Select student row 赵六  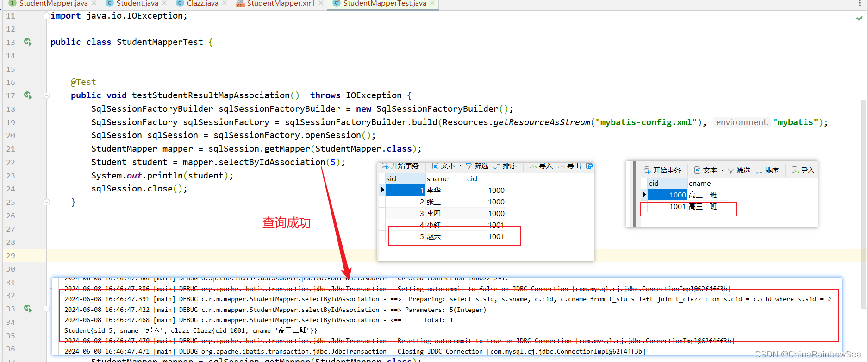coord(445,236)
